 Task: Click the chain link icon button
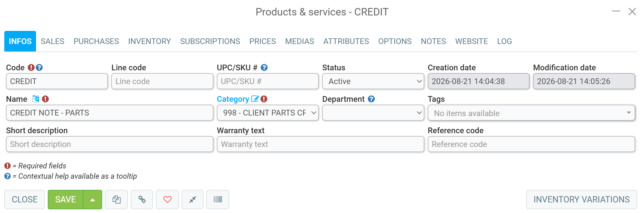point(142,200)
